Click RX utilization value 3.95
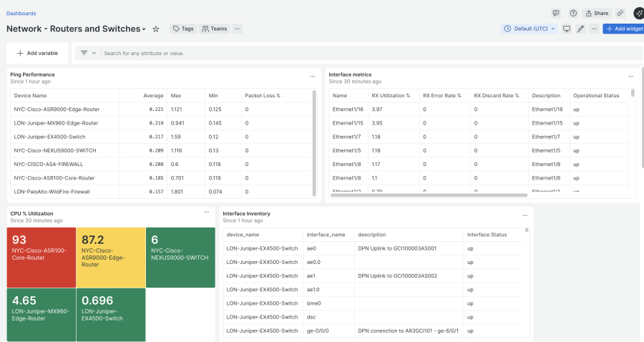Viewport: 644px width, 342px height. [x=377, y=123]
